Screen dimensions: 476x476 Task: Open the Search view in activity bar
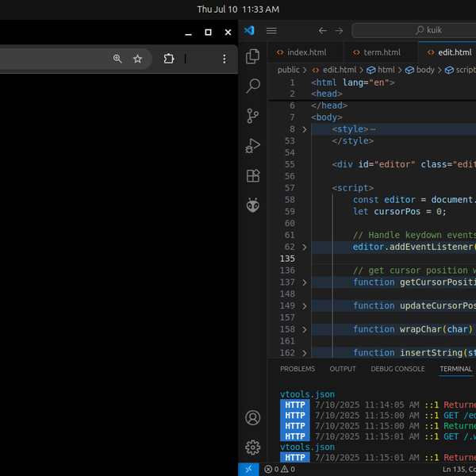click(252, 86)
